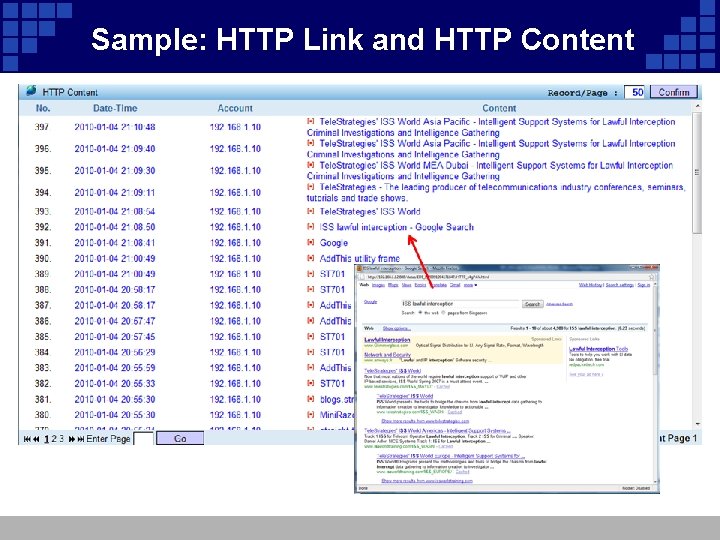The width and height of the screenshot is (720, 540).
Task: Click the Go button next to Enter Page
Action: [x=180, y=439]
